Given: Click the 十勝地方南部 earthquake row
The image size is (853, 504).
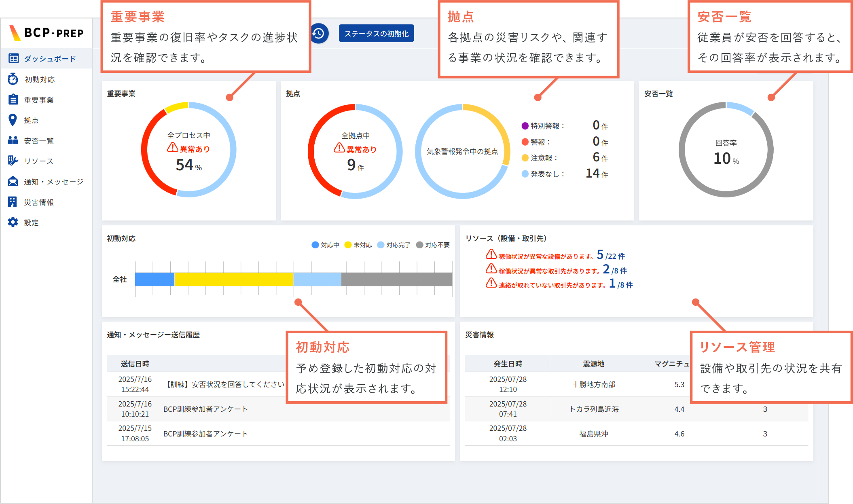Looking at the screenshot, I should [593, 384].
